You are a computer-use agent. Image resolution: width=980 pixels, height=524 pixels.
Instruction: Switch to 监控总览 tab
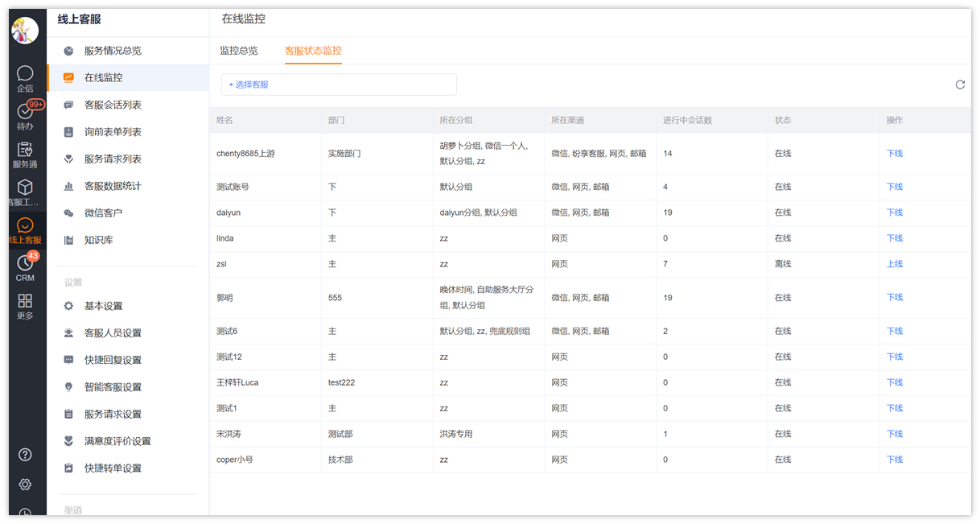click(239, 51)
